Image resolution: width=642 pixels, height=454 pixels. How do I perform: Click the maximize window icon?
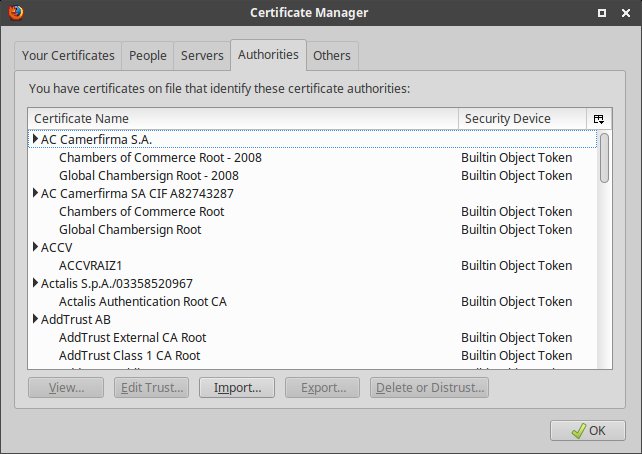603,13
